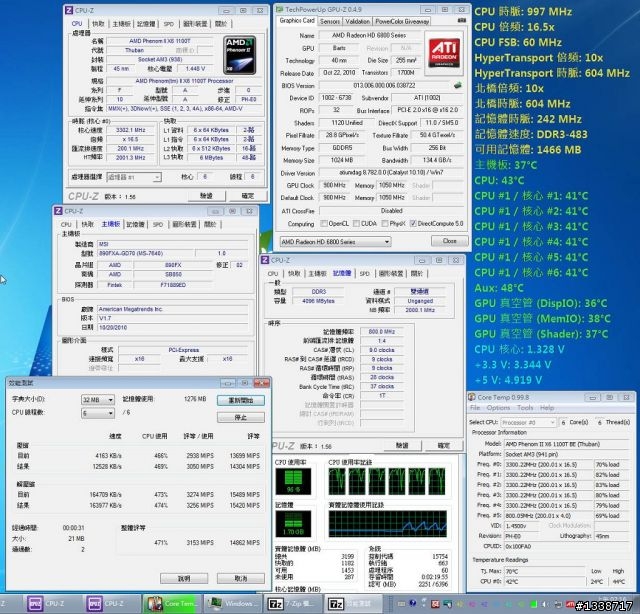Enable the OpenCL checkbox in GPU-Z

324,223
